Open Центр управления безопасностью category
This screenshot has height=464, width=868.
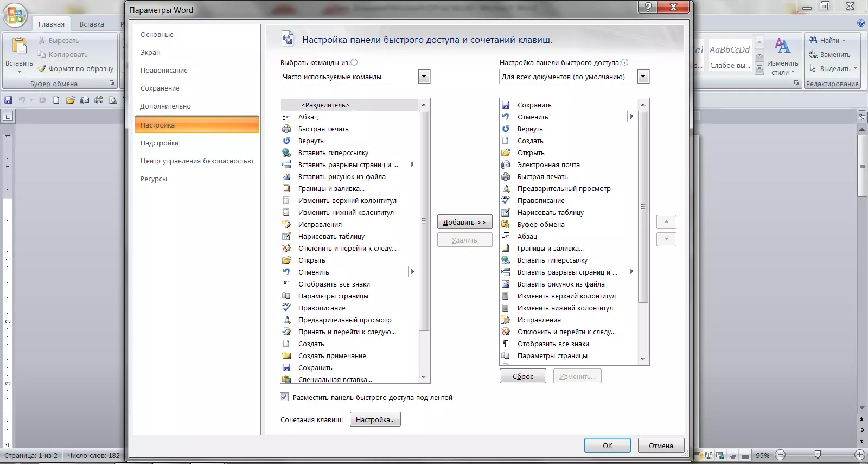pyautogui.click(x=196, y=161)
